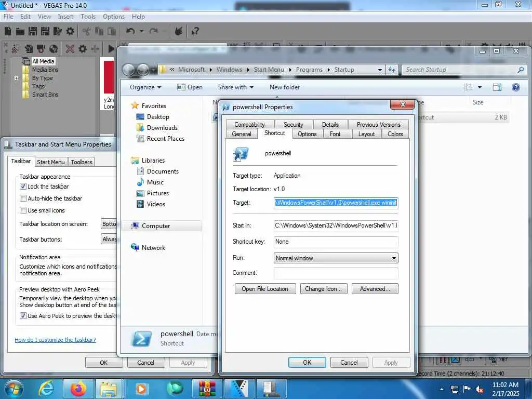Click Advanced button in powershell Properties
This screenshot has height=399, width=532.
click(375, 289)
